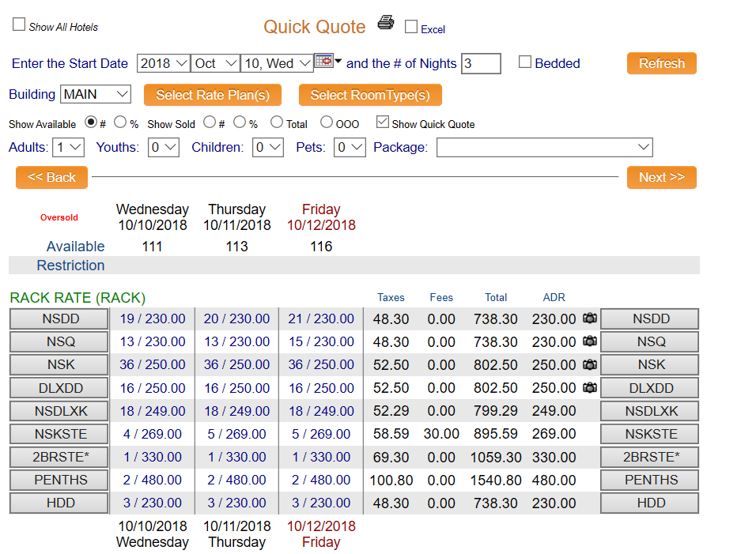Image resolution: width=756 pixels, height=554 pixels.
Task: Click the printer icon beside Quick Quote
Action: [385, 23]
